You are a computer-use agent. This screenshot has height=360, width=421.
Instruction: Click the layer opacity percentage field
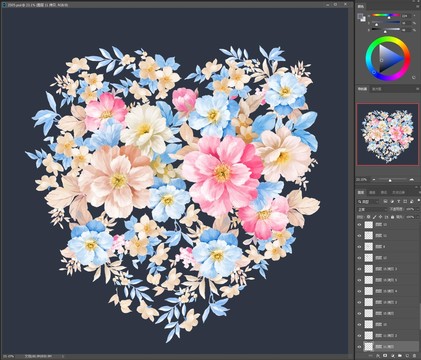coord(410,209)
